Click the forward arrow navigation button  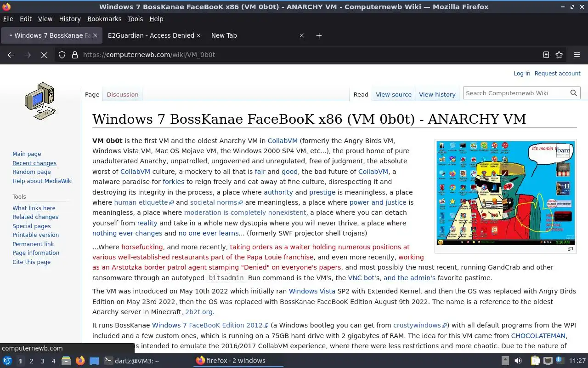click(28, 55)
